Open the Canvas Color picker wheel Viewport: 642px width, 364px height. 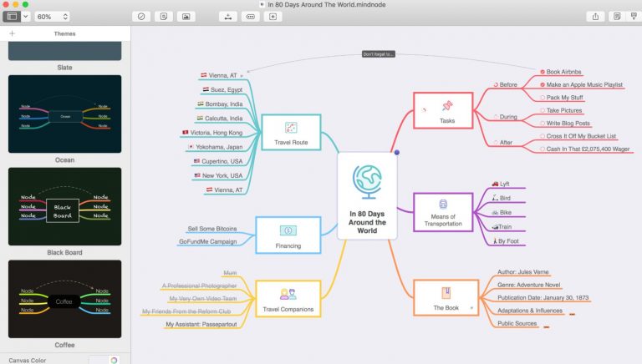[x=114, y=360]
